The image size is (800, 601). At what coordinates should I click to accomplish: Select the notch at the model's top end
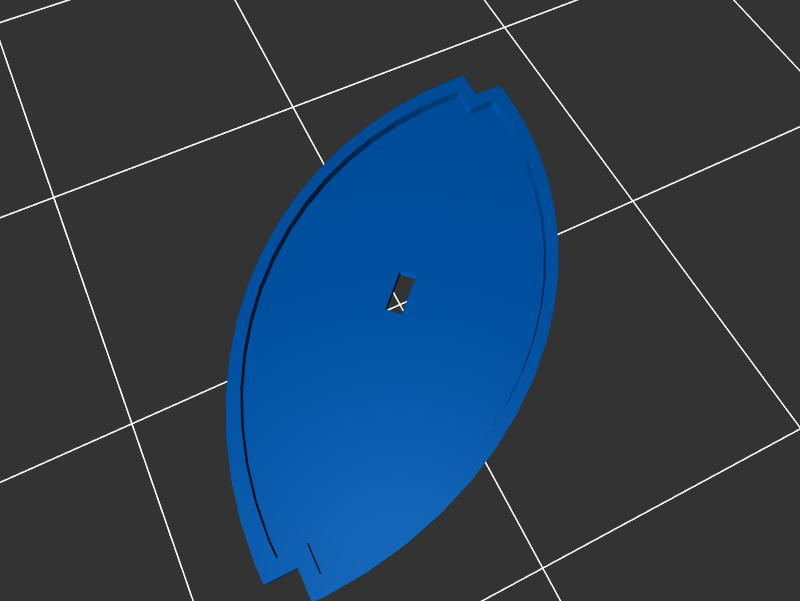469,100
